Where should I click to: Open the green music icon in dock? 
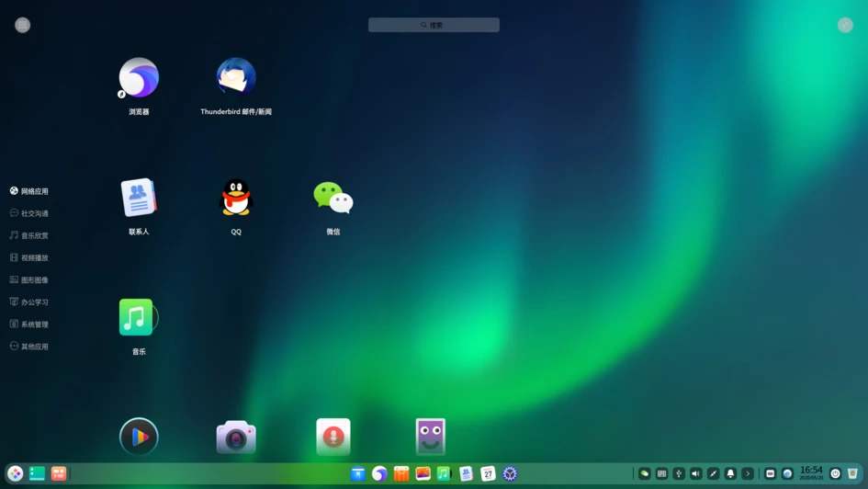click(x=444, y=474)
